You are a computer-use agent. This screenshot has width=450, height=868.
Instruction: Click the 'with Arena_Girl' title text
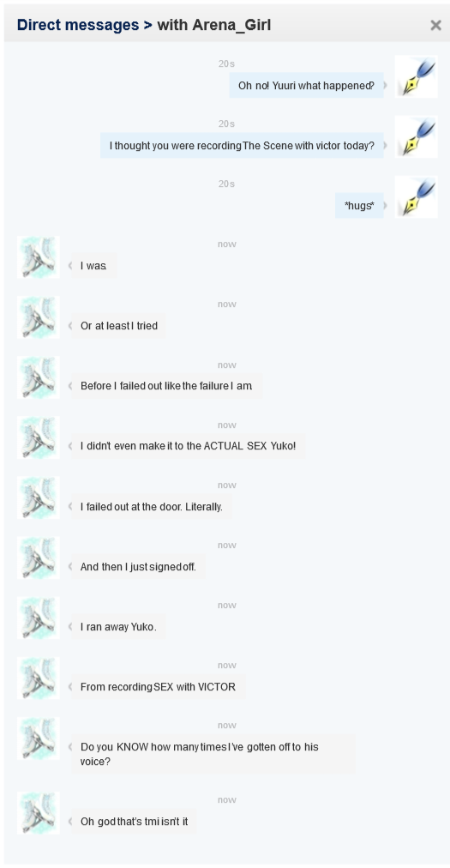click(214, 25)
